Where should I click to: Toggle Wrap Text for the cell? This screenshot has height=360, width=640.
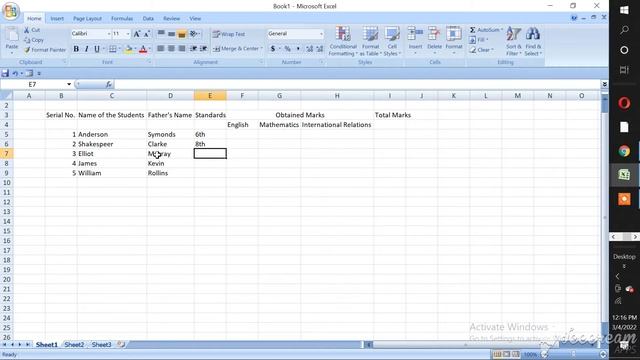(229, 34)
